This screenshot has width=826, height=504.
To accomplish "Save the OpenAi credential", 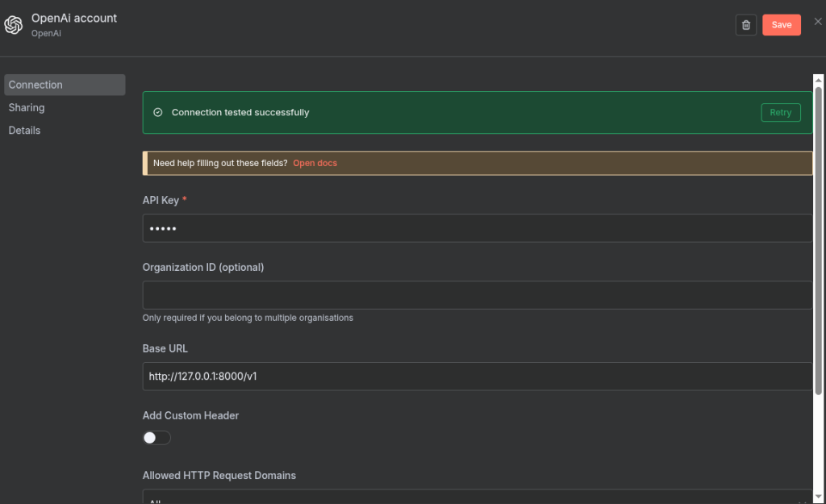I will (781, 25).
